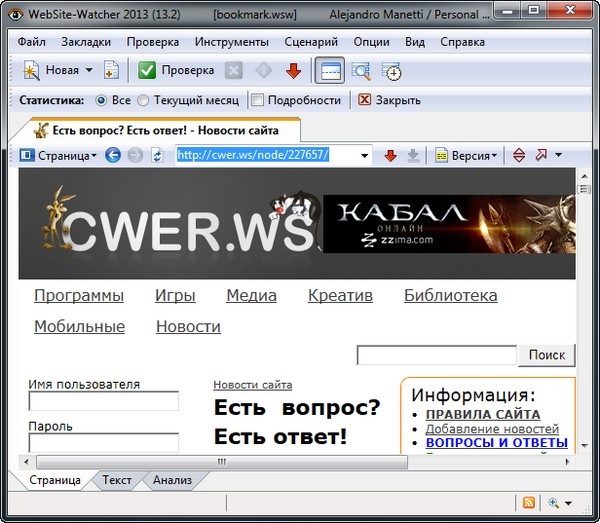Click the RSS feed icon in status bar

tap(529, 502)
